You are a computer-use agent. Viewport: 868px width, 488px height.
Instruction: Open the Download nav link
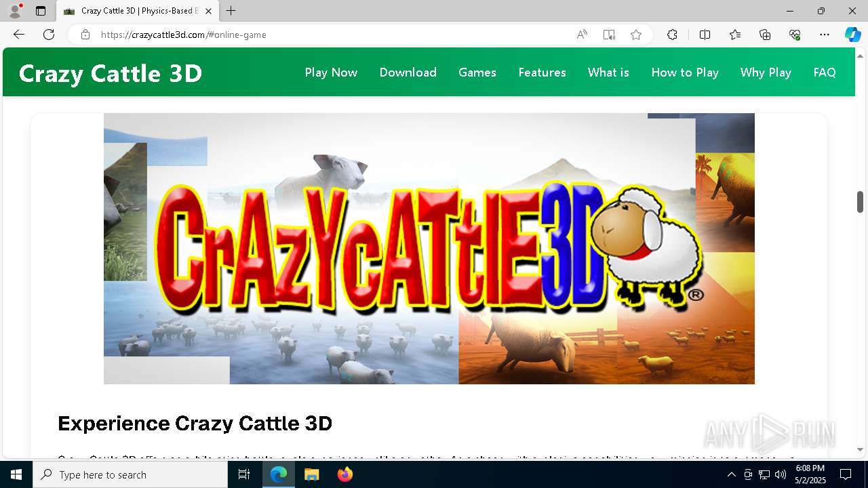point(408,73)
